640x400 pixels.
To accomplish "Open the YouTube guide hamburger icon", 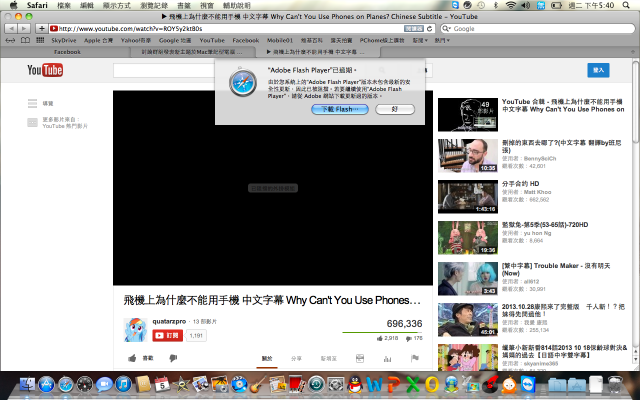I will point(32,103).
